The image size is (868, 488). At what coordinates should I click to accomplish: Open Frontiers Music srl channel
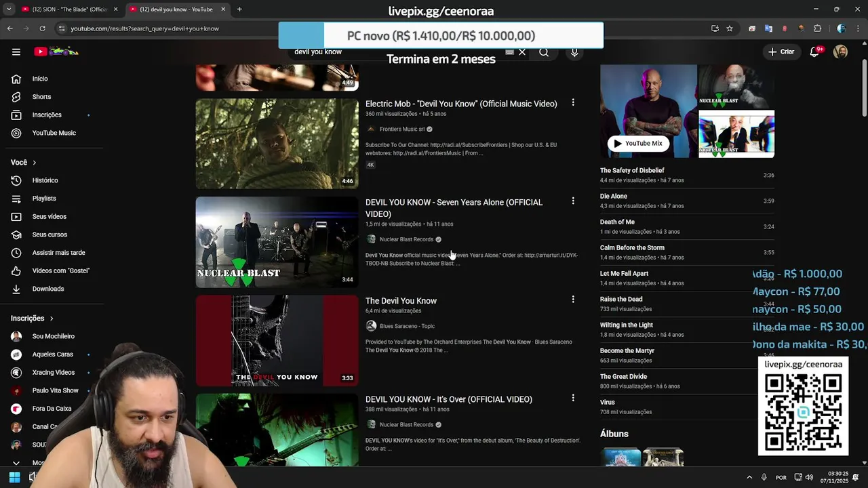[402, 129]
